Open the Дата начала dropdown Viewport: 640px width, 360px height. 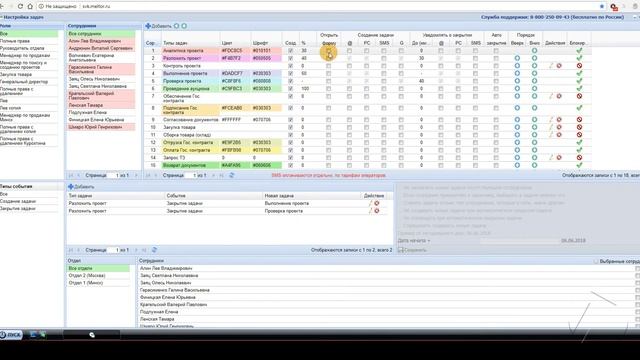(x=414, y=240)
